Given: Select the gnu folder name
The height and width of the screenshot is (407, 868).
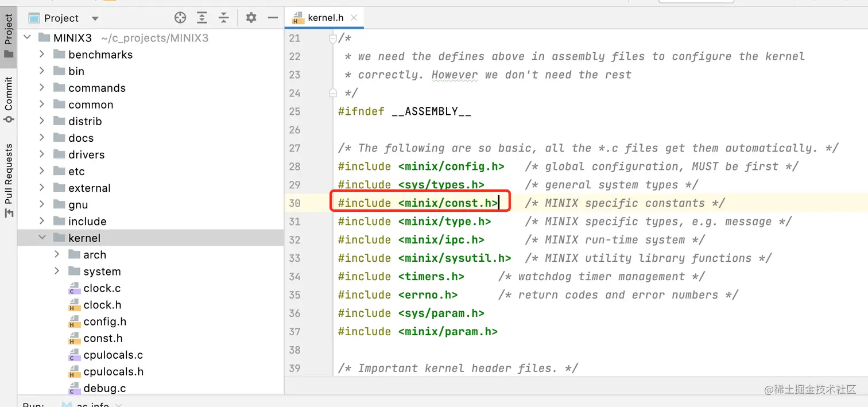Looking at the screenshot, I should (78, 205).
